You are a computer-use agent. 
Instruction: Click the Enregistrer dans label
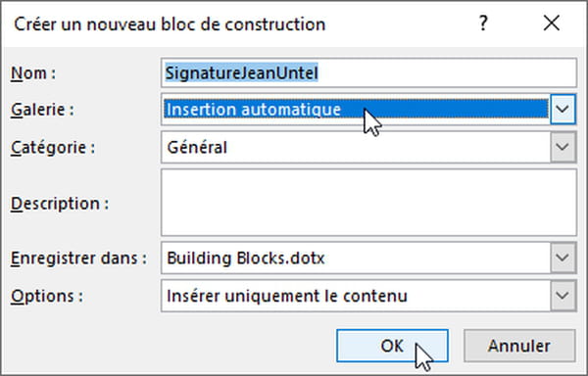point(78,258)
